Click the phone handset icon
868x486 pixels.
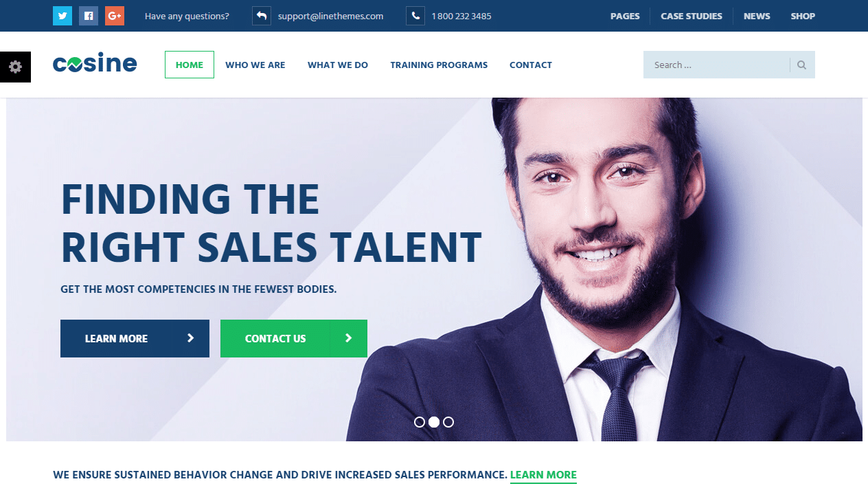(x=415, y=16)
